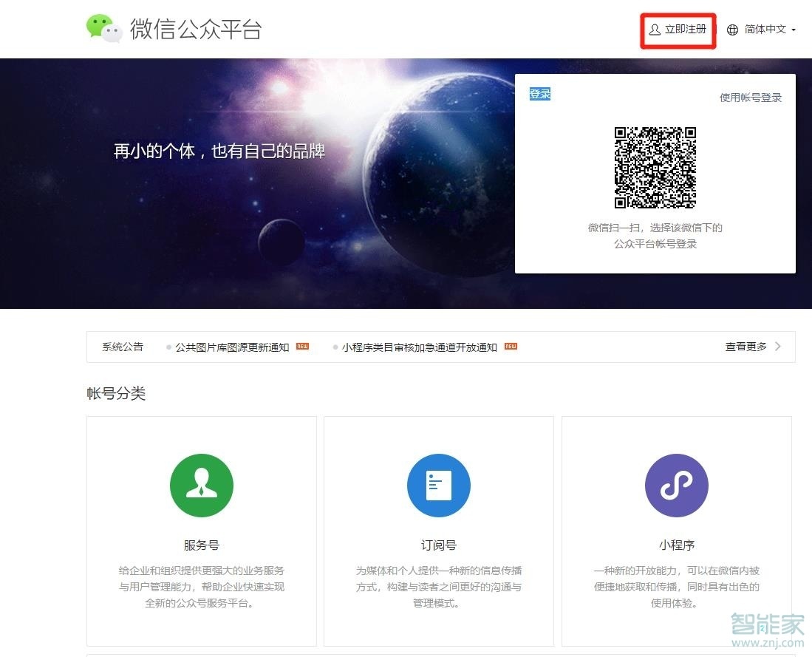The width and height of the screenshot is (812, 657).
Task: Click the globe icon next to language selector
Action: [731, 30]
